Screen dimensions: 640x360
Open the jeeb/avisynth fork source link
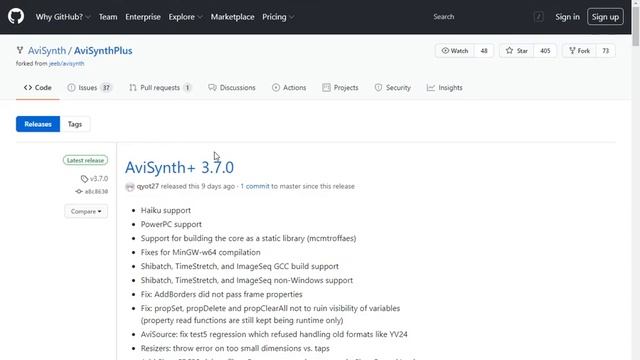click(67, 64)
